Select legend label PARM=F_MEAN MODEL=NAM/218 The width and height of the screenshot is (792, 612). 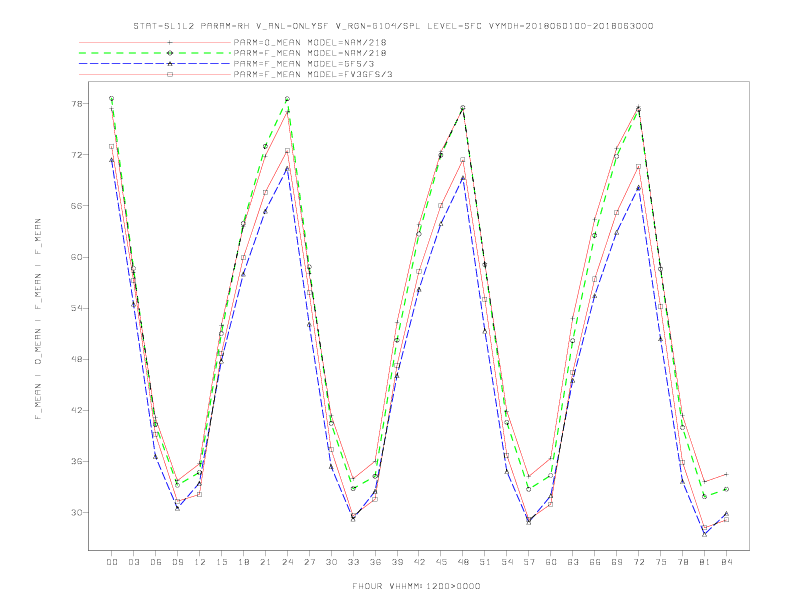click(310, 53)
